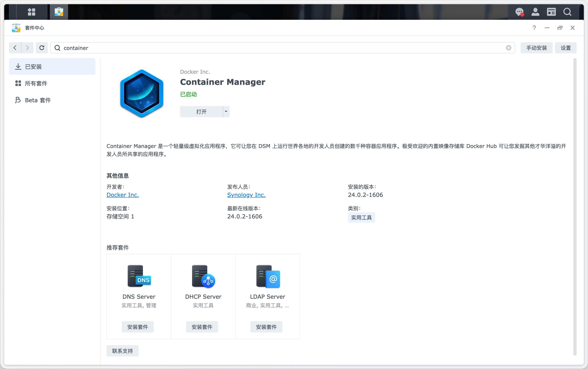This screenshot has height=369, width=588.
Task: Click installed version 24.0.2-1606 under 安装的版本
Action: [365, 195]
